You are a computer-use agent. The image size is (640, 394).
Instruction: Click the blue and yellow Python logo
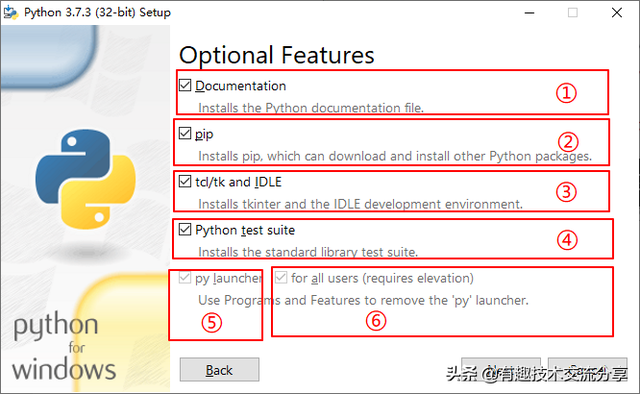pos(86,179)
